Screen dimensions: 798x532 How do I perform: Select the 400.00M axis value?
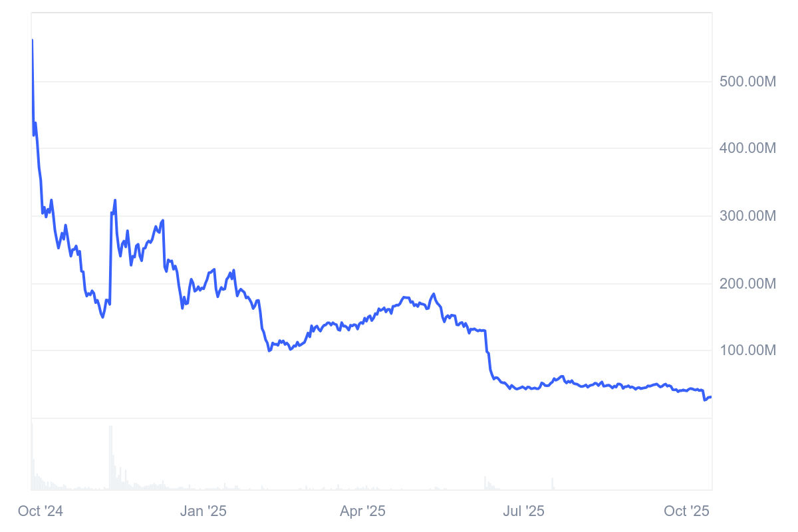point(747,148)
